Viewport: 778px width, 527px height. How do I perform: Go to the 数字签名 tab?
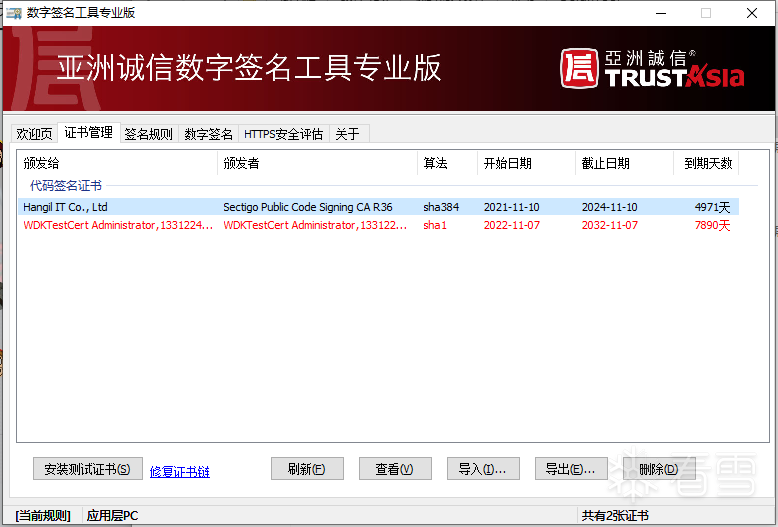tap(208, 134)
